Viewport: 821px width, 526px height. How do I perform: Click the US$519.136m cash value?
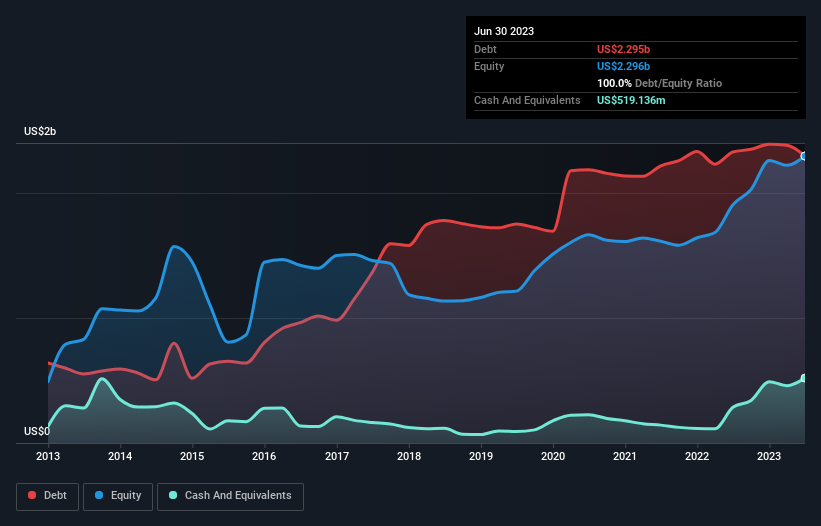(631, 100)
